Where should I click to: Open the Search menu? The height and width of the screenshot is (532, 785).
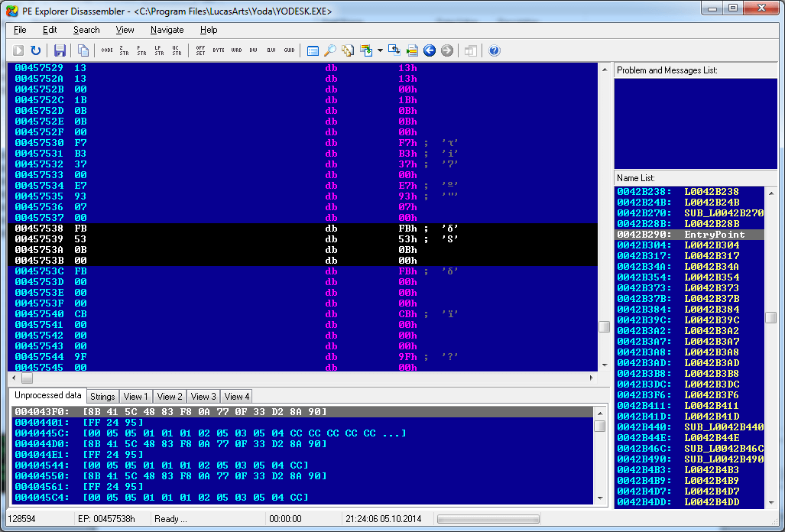point(86,30)
